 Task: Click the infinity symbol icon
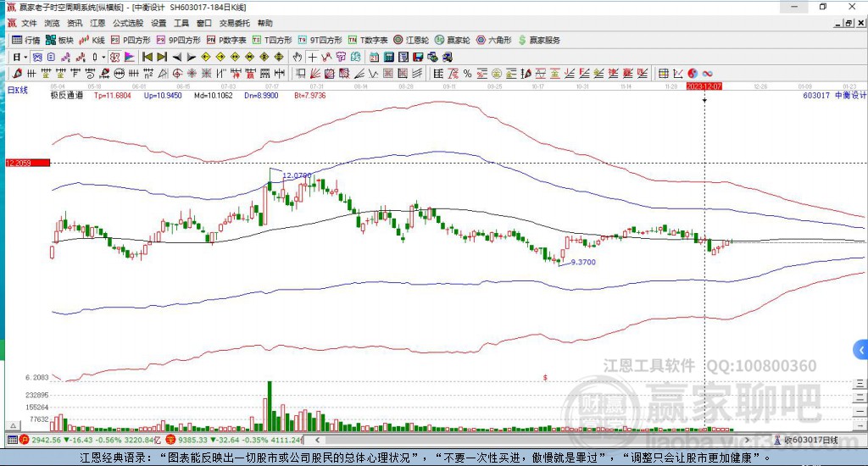(x=706, y=74)
